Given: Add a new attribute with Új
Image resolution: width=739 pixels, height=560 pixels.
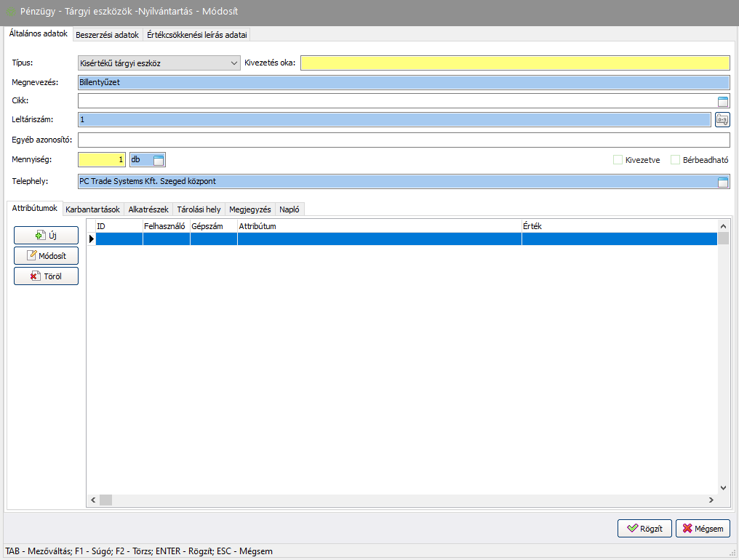Looking at the screenshot, I should [46, 235].
